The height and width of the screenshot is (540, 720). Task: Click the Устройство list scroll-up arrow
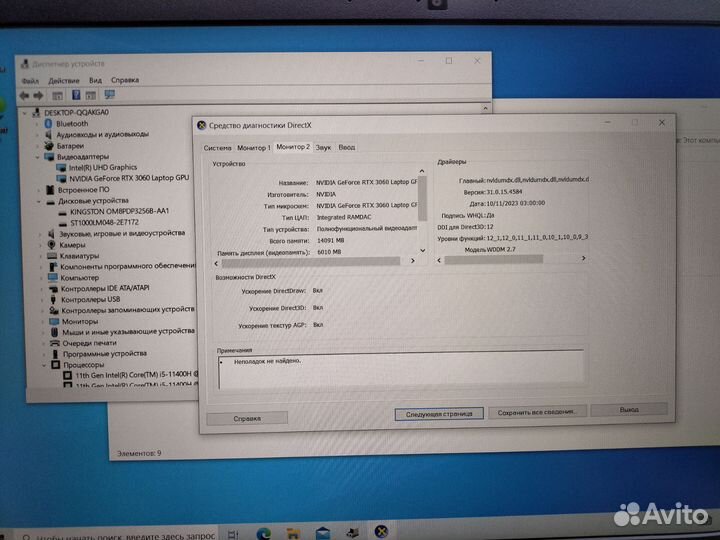tap(422, 171)
